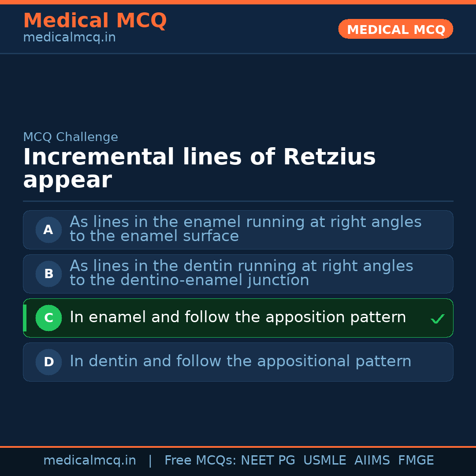Choose answer 'As lines in the dentin running at right angles'
The width and height of the screenshot is (476, 476).
(x=241, y=273)
